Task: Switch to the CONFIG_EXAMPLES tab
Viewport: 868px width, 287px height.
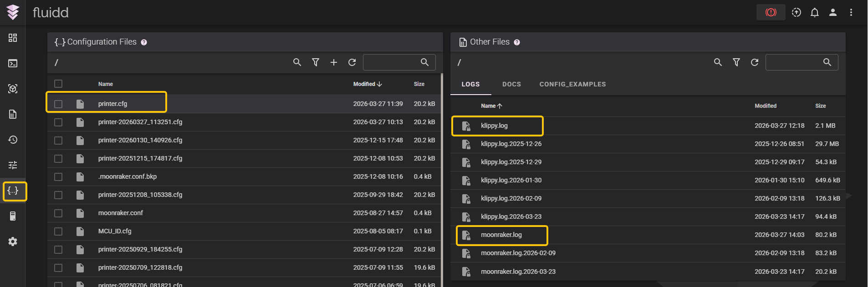Action: pos(572,84)
